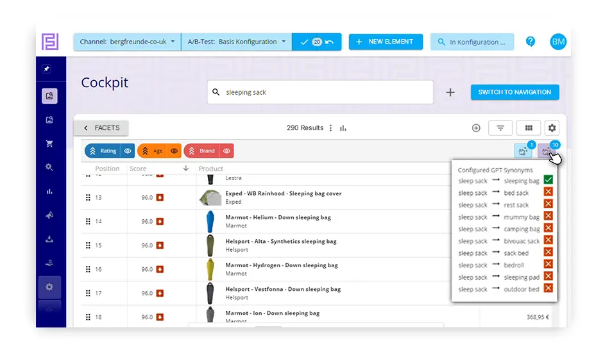603x364 pixels.
Task: Toggle the red X for sack bed synonym
Action: click(548, 252)
